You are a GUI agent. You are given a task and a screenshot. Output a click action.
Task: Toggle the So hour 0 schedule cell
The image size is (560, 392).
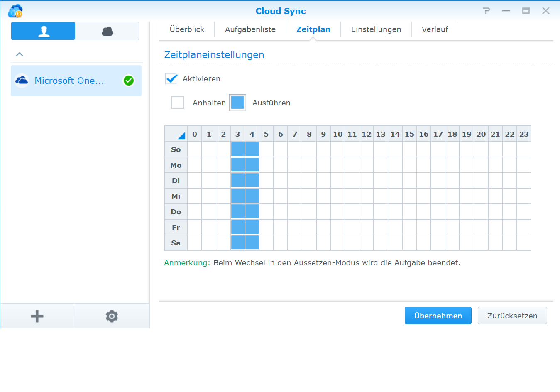coord(195,149)
